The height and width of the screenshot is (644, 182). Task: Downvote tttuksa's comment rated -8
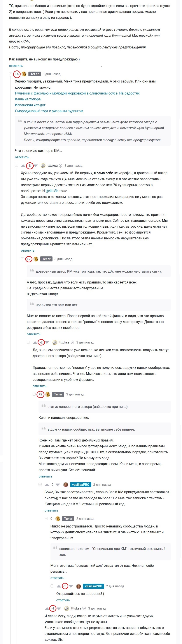click(x=36, y=166)
